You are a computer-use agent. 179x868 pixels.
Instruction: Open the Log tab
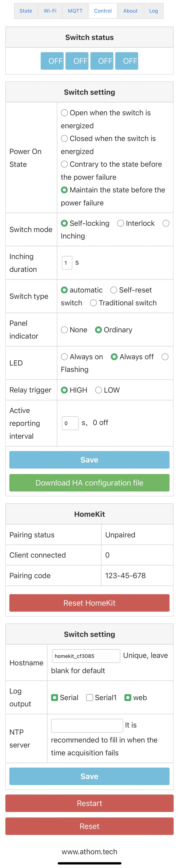[153, 11]
